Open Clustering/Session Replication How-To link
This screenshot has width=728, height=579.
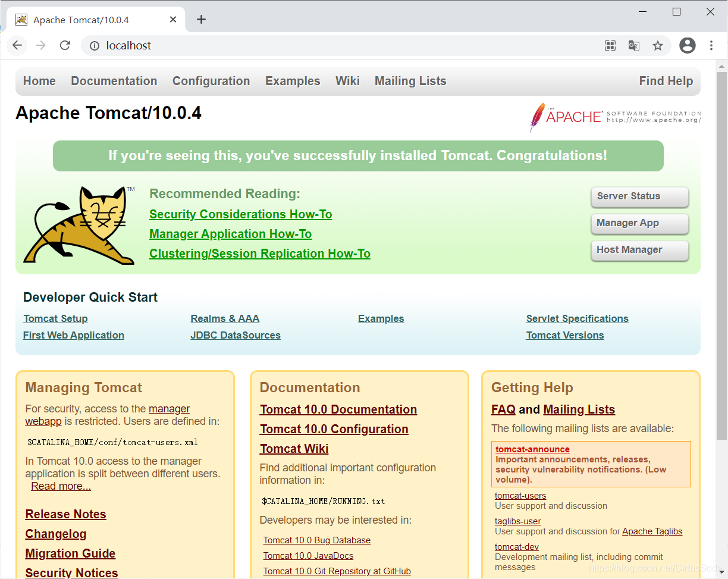coord(260,253)
